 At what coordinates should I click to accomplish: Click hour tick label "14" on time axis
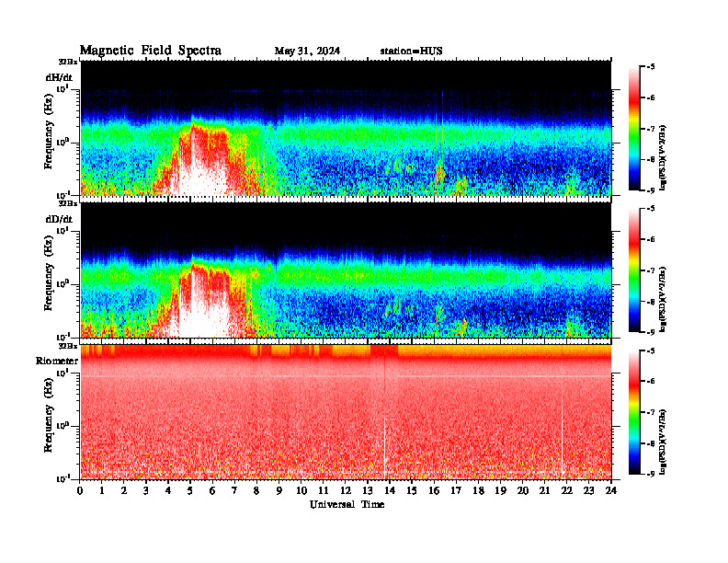tap(390, 490)
